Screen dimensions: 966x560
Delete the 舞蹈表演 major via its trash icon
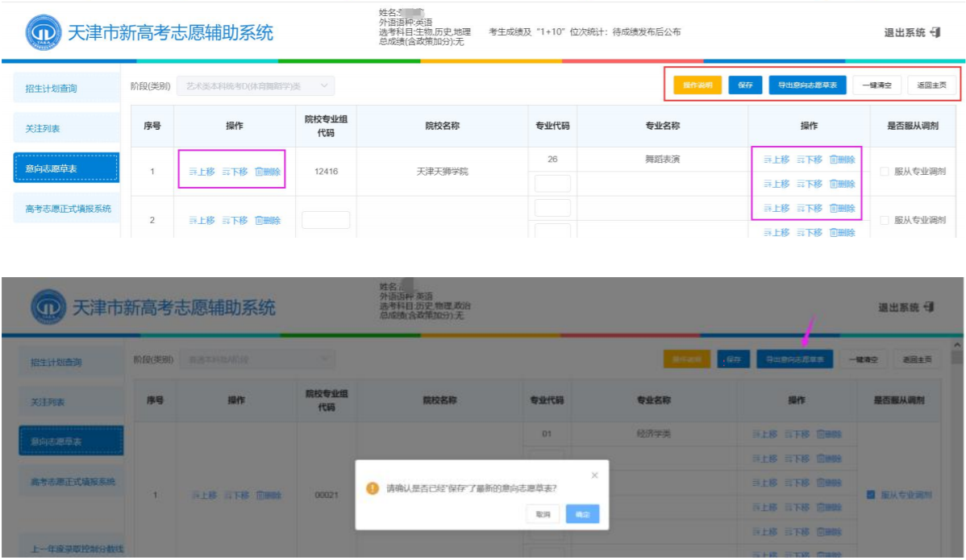(834, 160)
